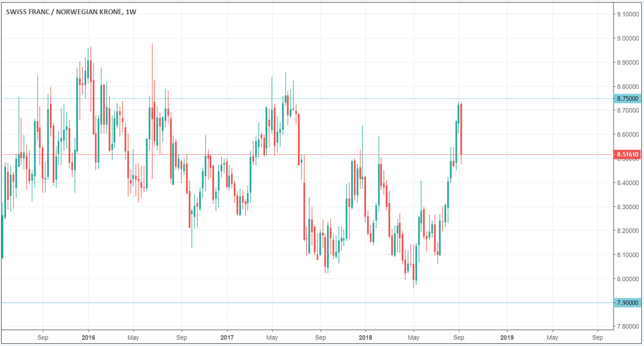Click the SWISS FRANC / NORWEGIAN KRONE, 1W title
Screen dimensions: 644x346
point(71,12)
